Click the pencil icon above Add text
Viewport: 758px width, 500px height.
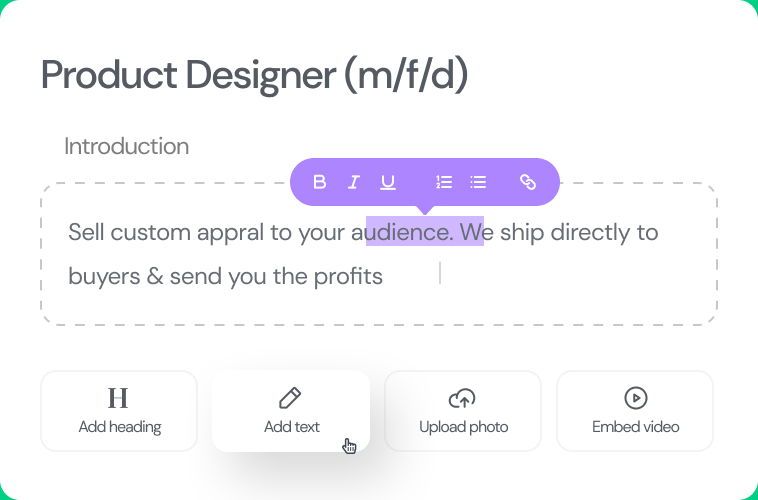click(x=291, y=398)
